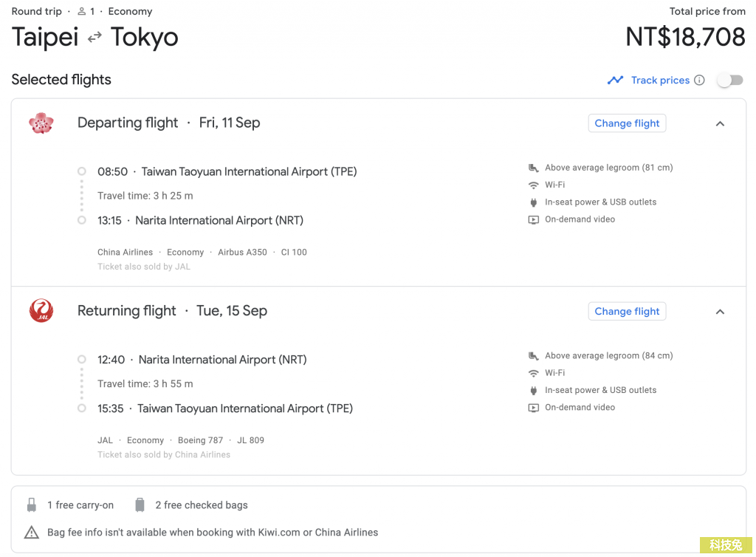Viewport: 756px width, 557px height.
Task: Click the Selected flights heading
Action: tap(61, 80)
